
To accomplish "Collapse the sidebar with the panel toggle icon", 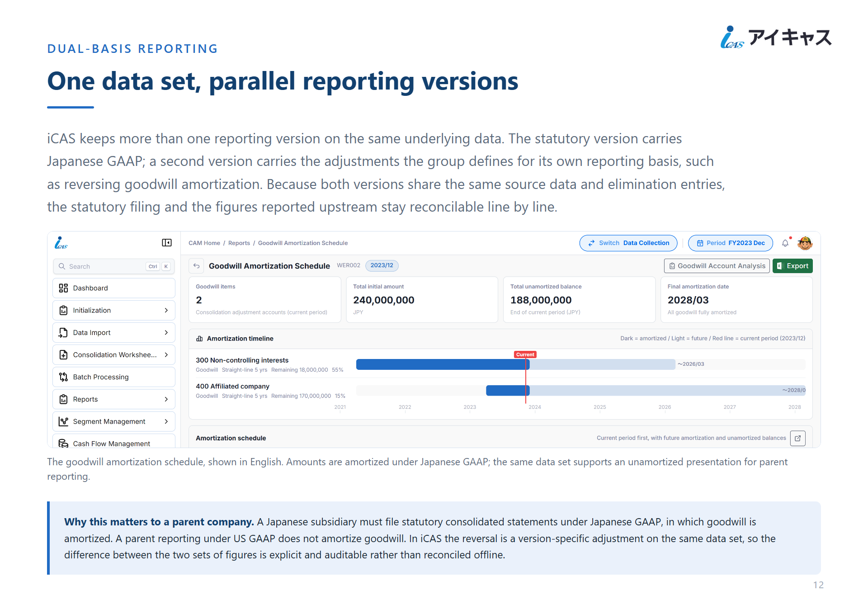I will [167, 243].
